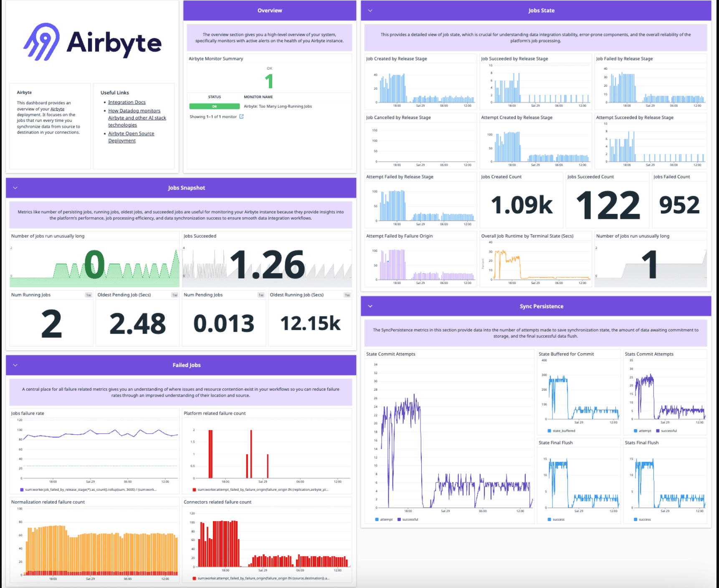Collapse the Sync Persistence section chevron
The width and height of the screenshot is (719, 588).
point(370,306)
